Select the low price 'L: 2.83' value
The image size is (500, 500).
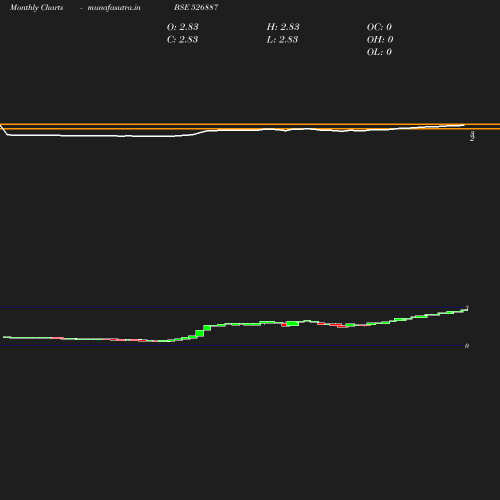pos(282,39)
